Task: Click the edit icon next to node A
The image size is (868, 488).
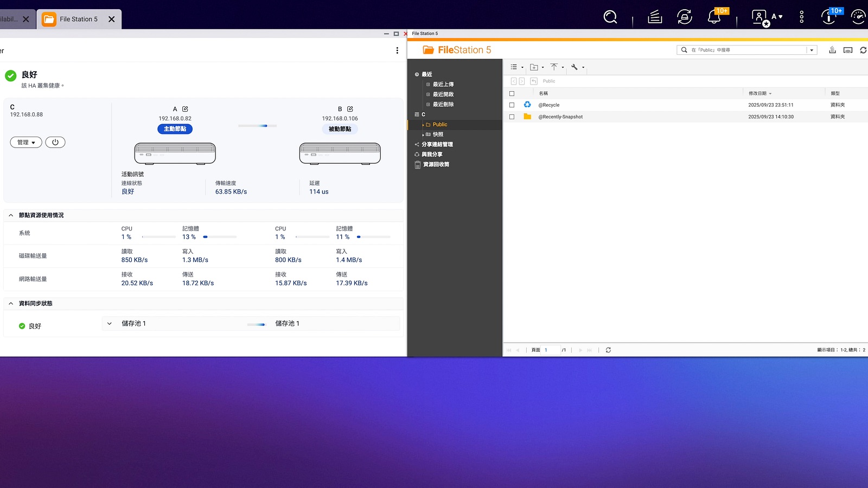Action: 185,109
